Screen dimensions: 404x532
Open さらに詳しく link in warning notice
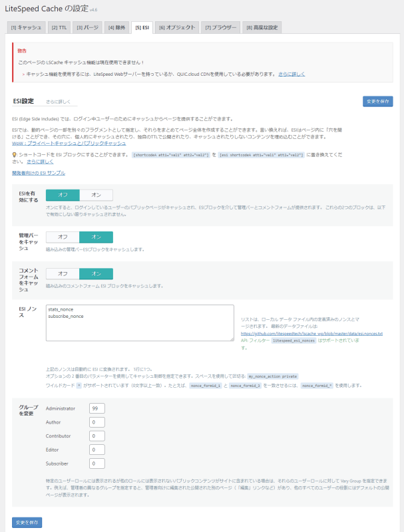[x=292, y=74]
